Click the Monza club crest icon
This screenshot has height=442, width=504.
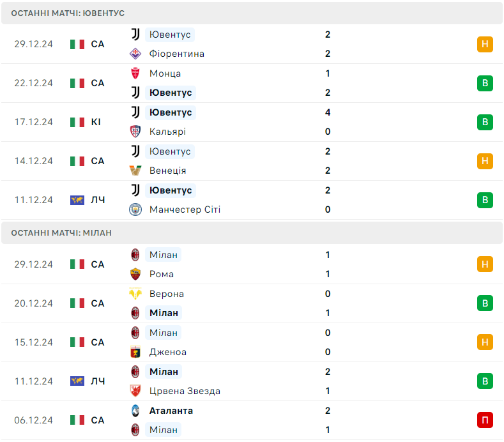click(135, 73)
